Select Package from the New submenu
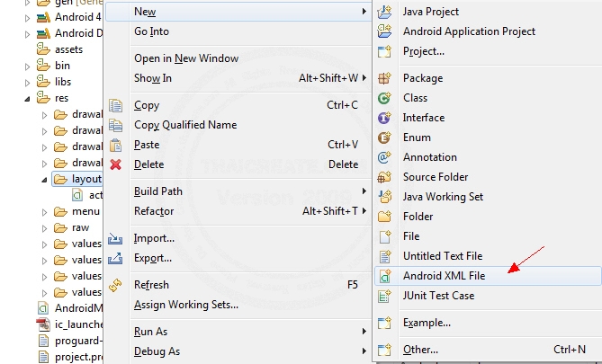 423,78
